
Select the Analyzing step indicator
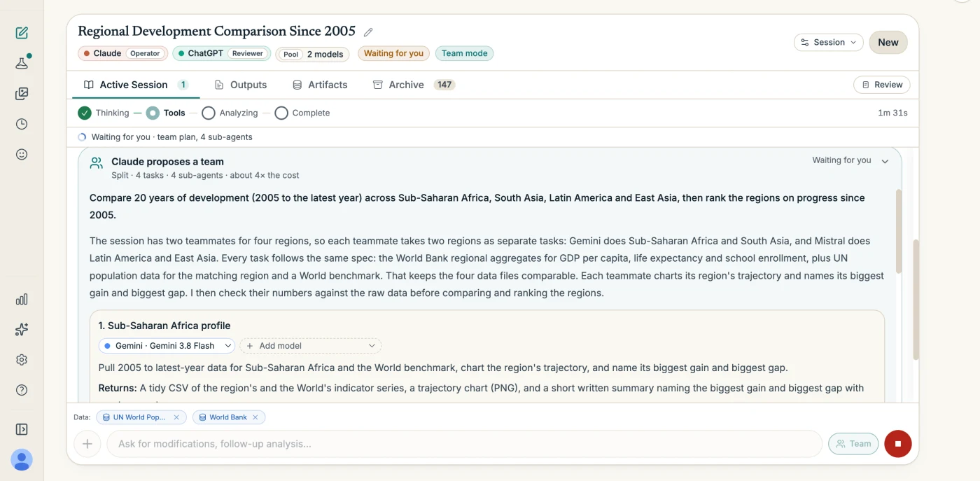[230, 113]
